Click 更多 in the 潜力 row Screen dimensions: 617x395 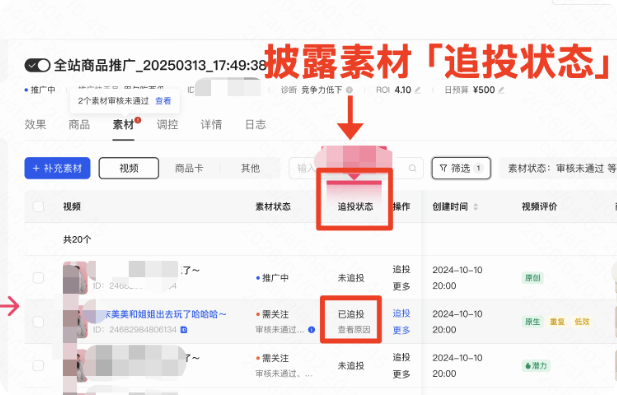tap(401, 374)
